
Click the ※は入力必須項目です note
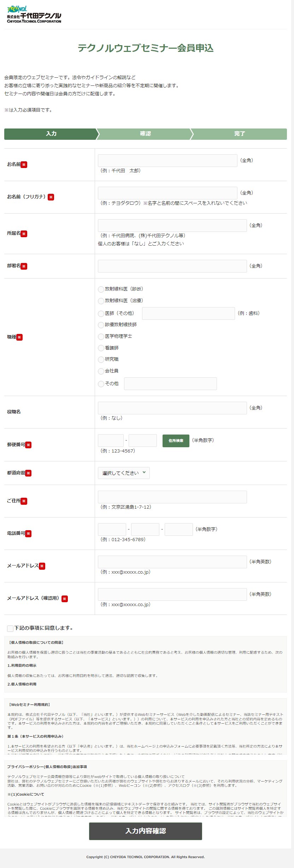pyautogui.click(x=29, y=110)
